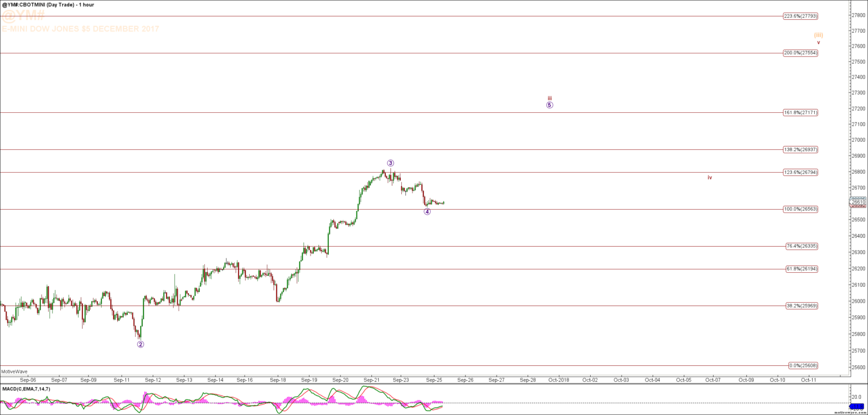
Task: Click the 26610 current price tag
Action: [x=858, y=203]
